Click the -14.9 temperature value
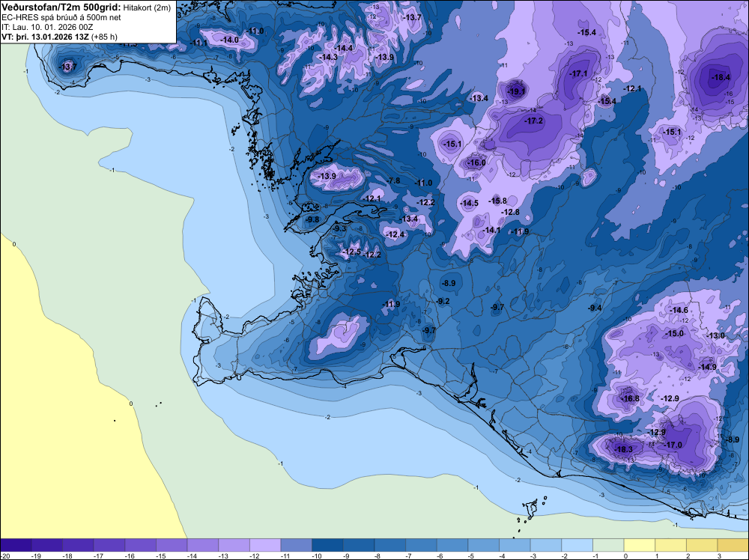 pos(708,367)
